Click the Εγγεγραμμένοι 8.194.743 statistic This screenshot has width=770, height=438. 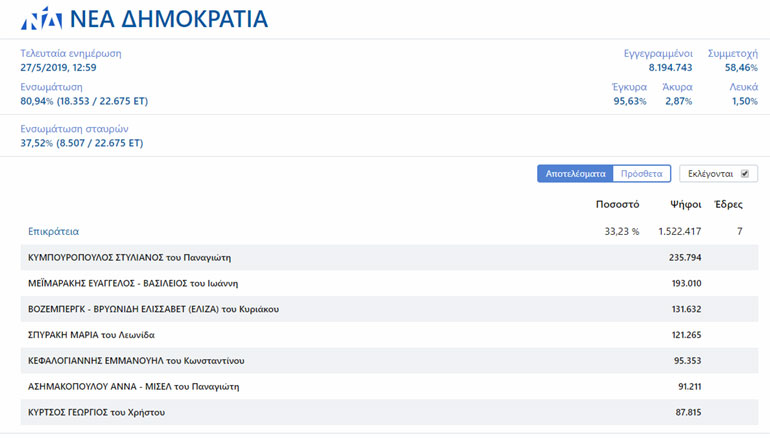click(658, 59)
